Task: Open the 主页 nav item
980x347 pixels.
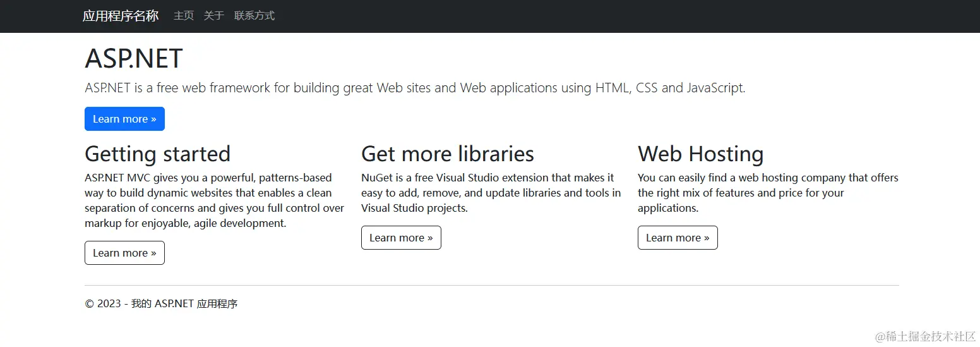Action: (x=184, y=16)
